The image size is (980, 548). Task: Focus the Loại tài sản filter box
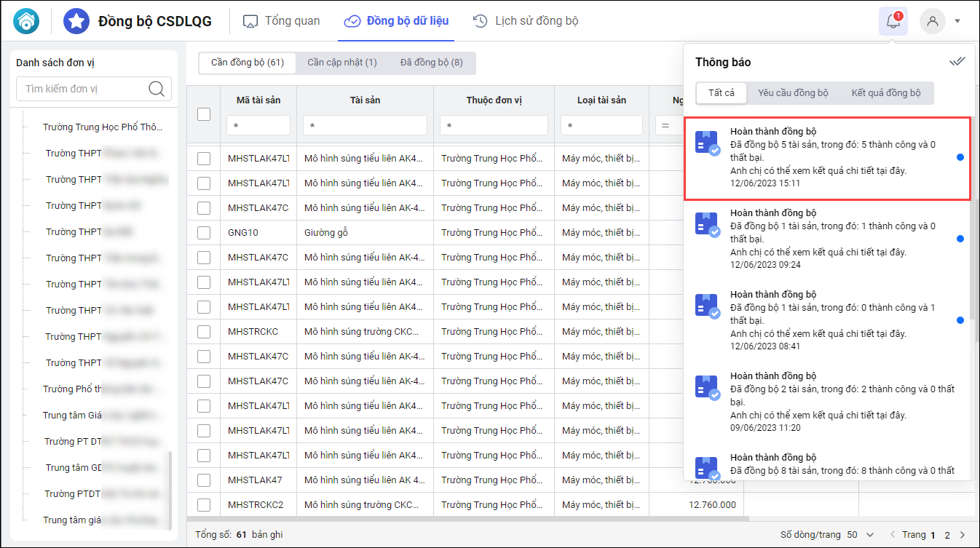(x=601, y=125)
